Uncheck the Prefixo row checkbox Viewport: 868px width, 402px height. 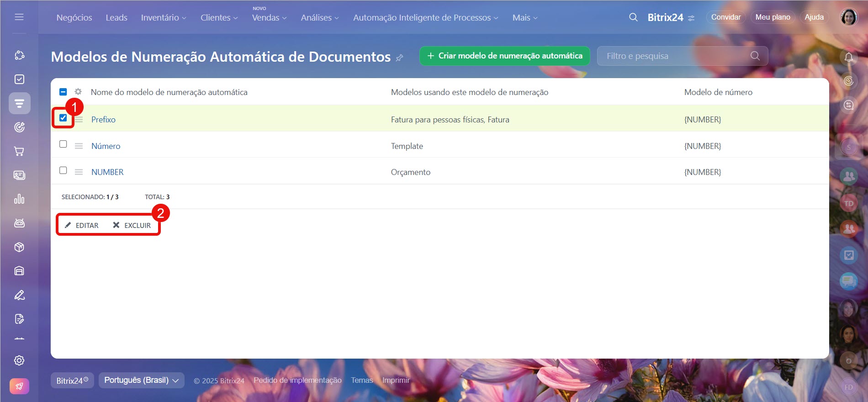(x=63, y=118)
